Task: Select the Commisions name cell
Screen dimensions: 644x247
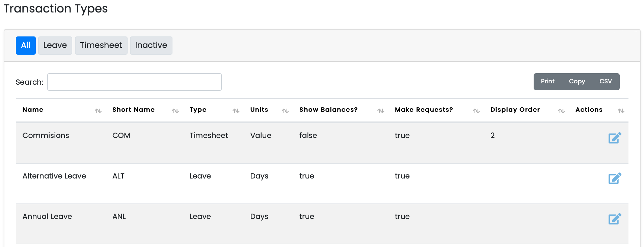Action: [x=46, y=135]
